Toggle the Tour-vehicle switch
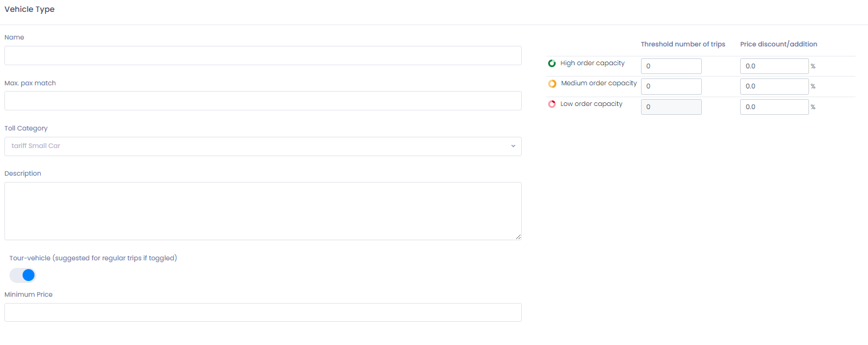Viewport: 868px width, 345px height. 23,275
